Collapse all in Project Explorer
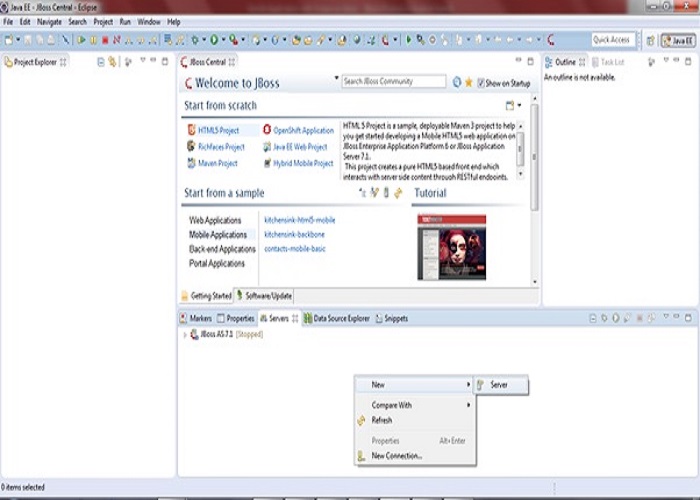700x500 pixels. tap(101, 62)
